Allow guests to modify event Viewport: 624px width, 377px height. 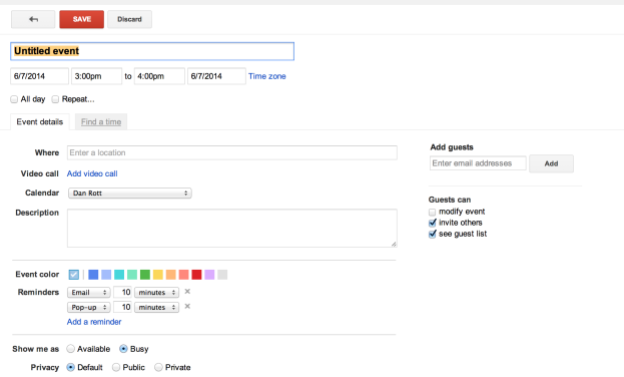point(432,212)
